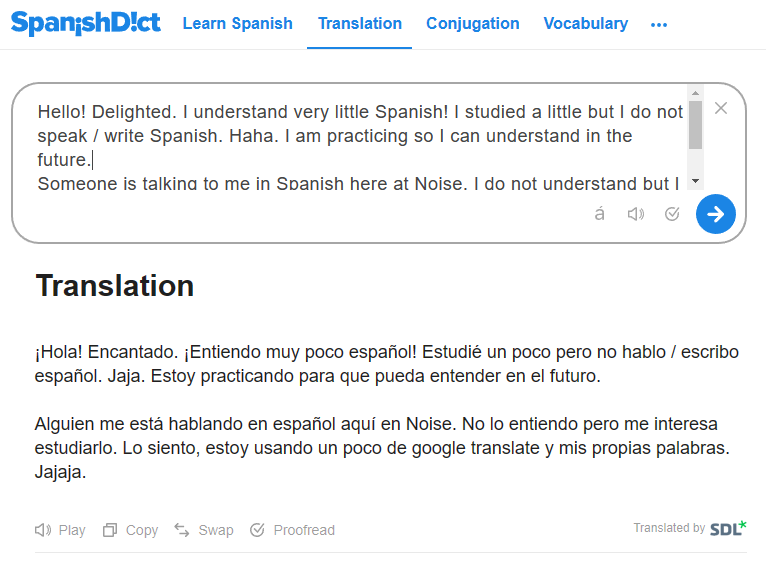766x561 pixels.
Task: Open the Learn Spanish menu
Action: [x=238, y=23]
